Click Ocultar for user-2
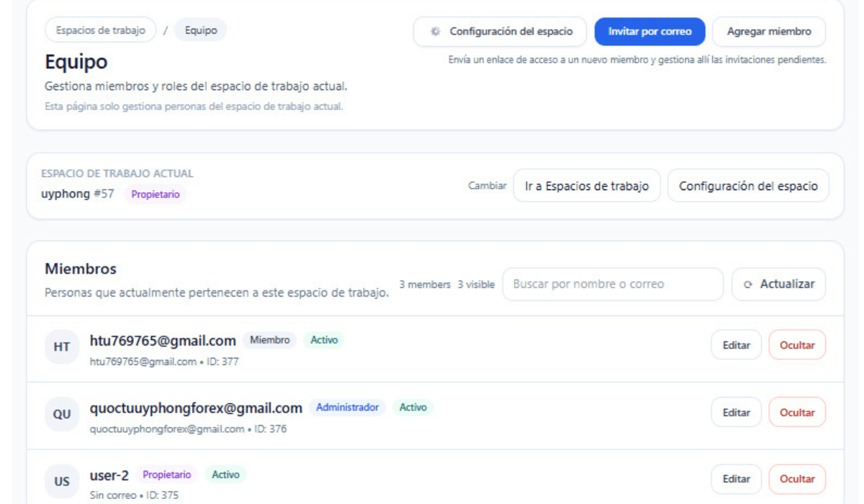 point(797,479)
